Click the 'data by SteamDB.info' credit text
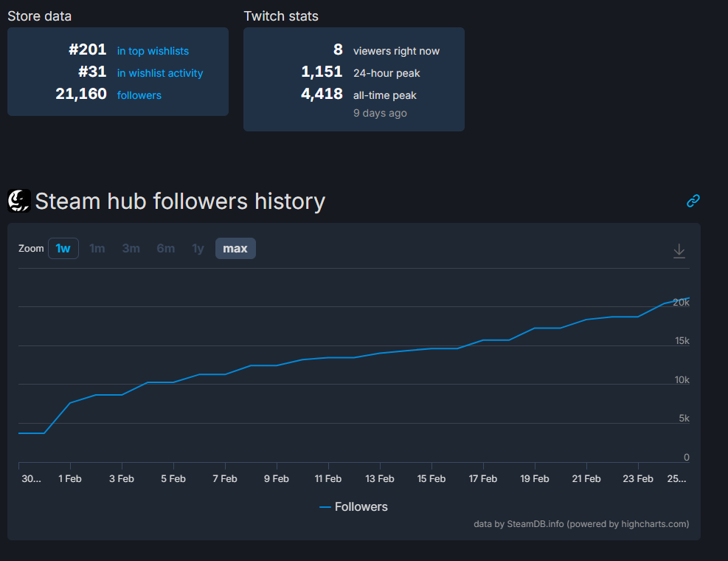This screenshot has height=561, width=728. [x=581, y=524]
